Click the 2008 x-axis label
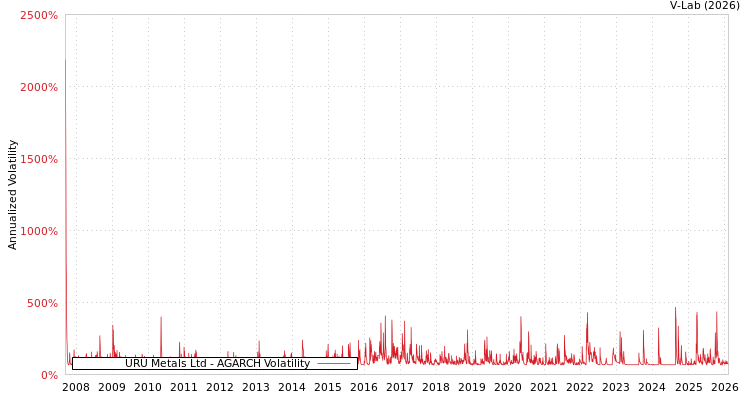This screenshot has height=400, width=750. tap(76, 387)
